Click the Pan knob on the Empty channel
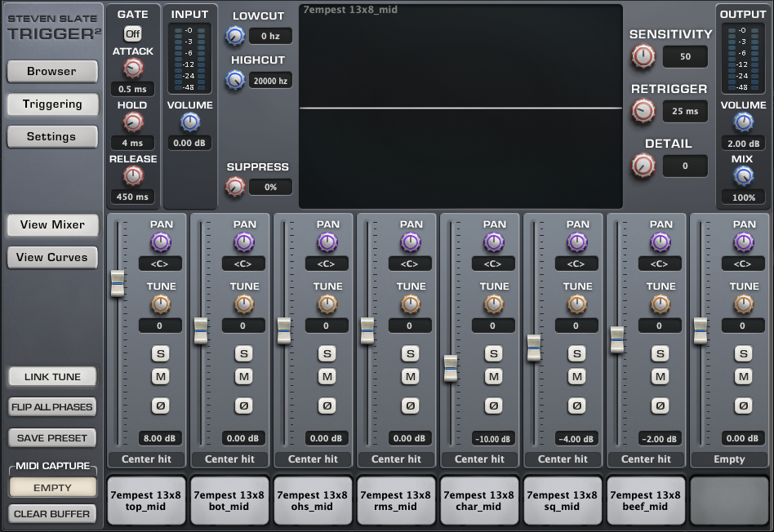 (744, 242)
